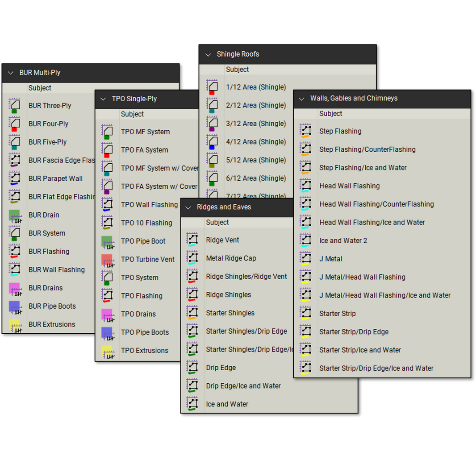This screenshot has width=476, height=468.
Task: Select the Step Flashing tool icon
Action: [306, 131]
